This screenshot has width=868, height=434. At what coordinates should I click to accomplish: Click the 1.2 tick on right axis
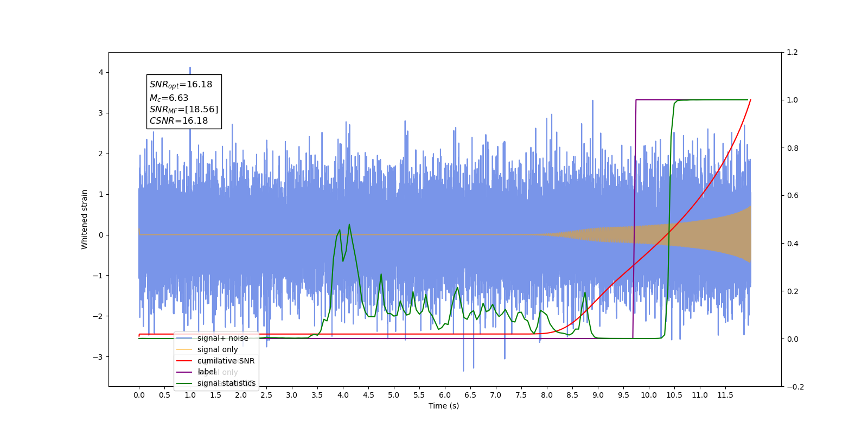793,53
